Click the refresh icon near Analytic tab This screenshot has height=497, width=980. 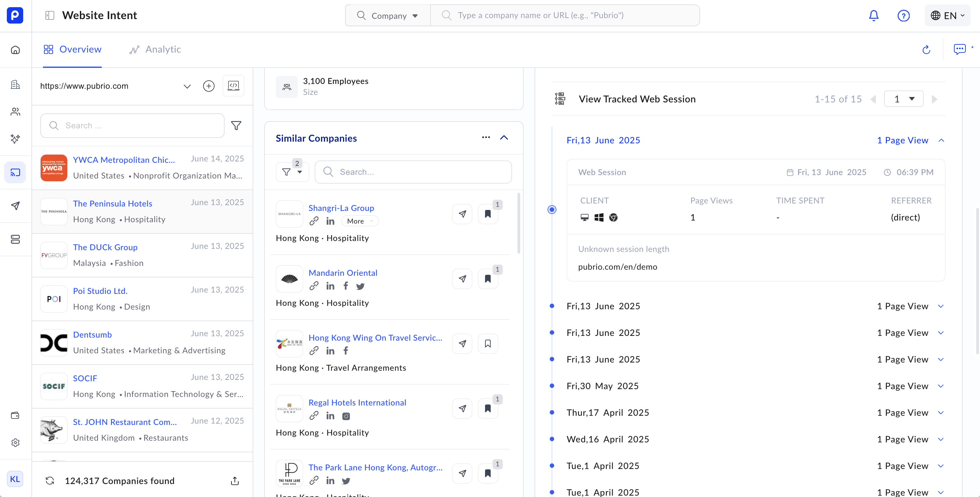pos(926,49)
